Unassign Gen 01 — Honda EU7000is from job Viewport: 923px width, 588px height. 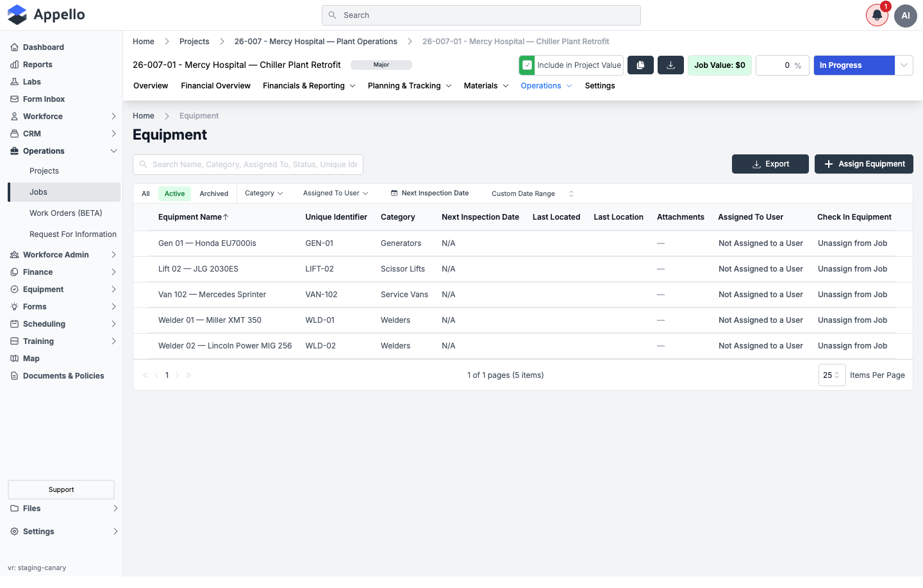852,243
